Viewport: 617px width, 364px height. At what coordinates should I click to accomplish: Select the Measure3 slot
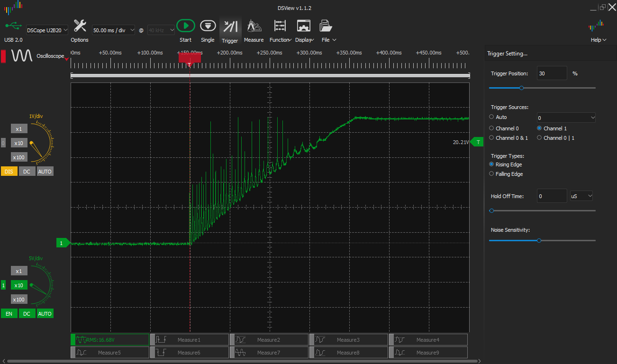tap(349, 339)
